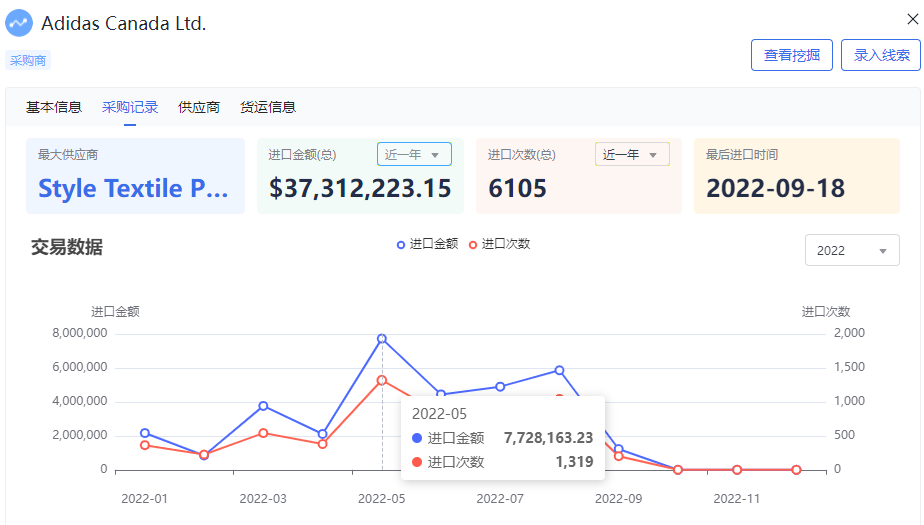Close the company detail dialog
The image size is (924, 525).
click(912, 19)
